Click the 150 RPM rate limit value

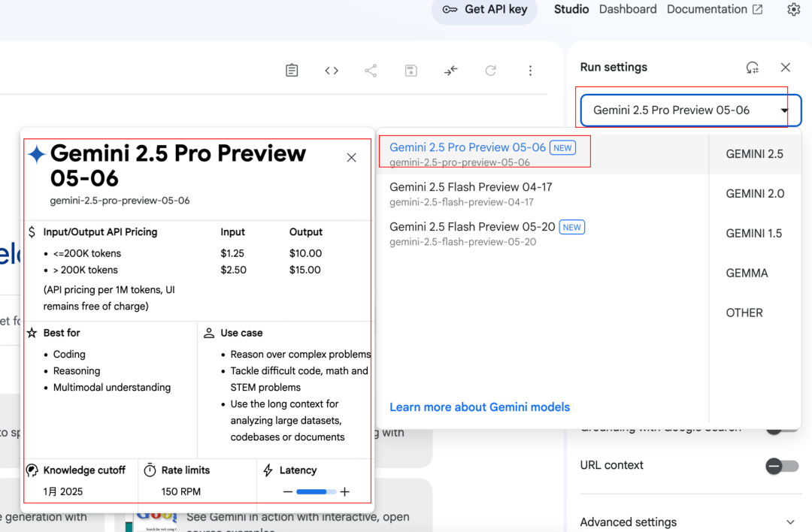click(180, 491)
